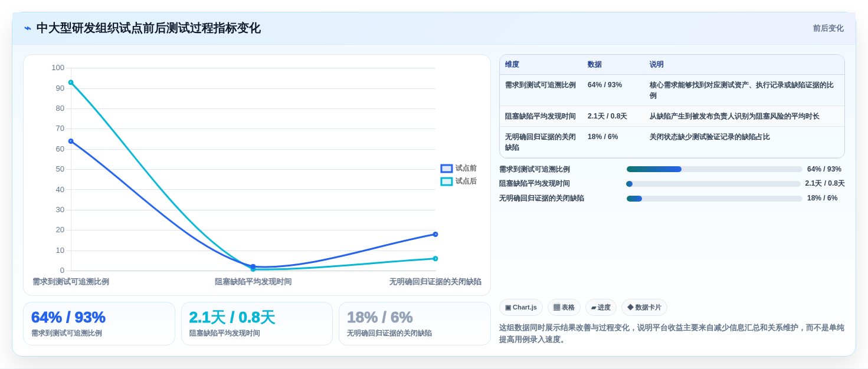Click the 阻塞缺陷平均发现时间 progress bar

click(x=713, y=184)
